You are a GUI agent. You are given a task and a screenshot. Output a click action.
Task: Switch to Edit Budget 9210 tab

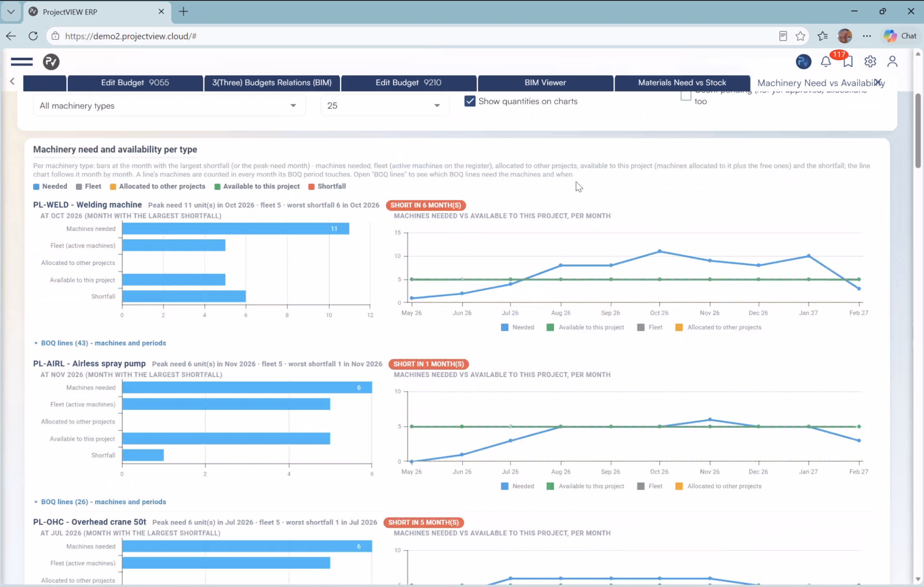pos(409,82)
